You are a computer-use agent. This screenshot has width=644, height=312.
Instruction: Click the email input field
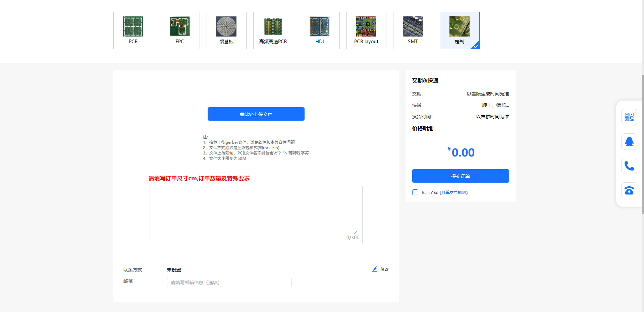pos(229,282)
